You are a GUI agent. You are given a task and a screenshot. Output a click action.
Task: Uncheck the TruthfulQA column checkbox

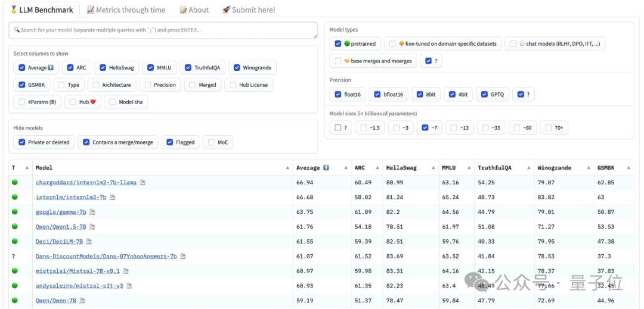[x=188, y=68]
